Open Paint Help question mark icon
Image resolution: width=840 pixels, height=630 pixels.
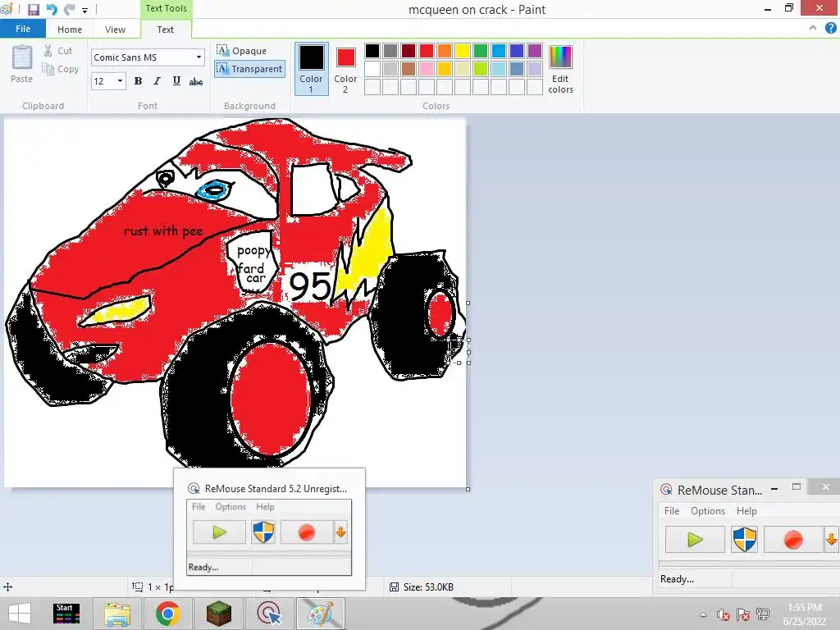(830, 29)
